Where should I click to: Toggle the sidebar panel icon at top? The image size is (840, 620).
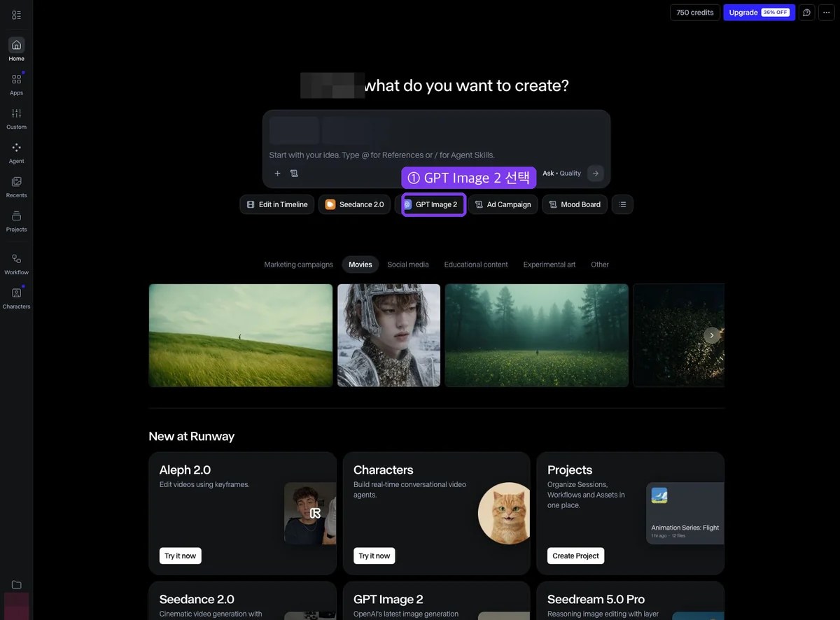click(x=16, y=15)
